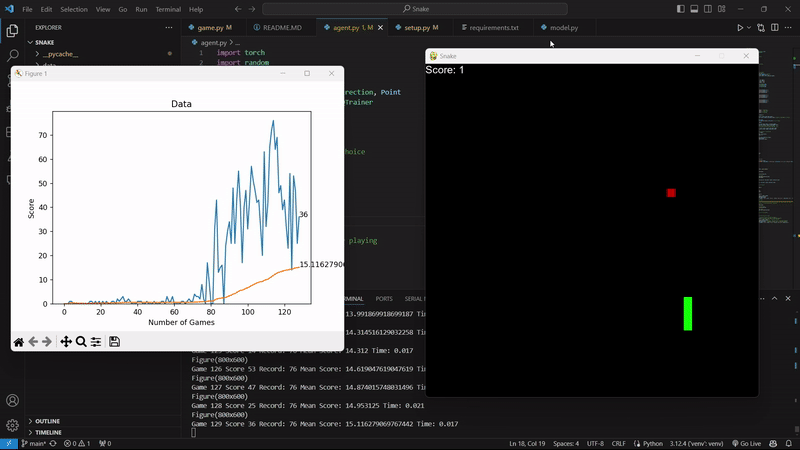Run the Python file with play button
The height and width of the screenshot is (450, 800).
point(740,28)
